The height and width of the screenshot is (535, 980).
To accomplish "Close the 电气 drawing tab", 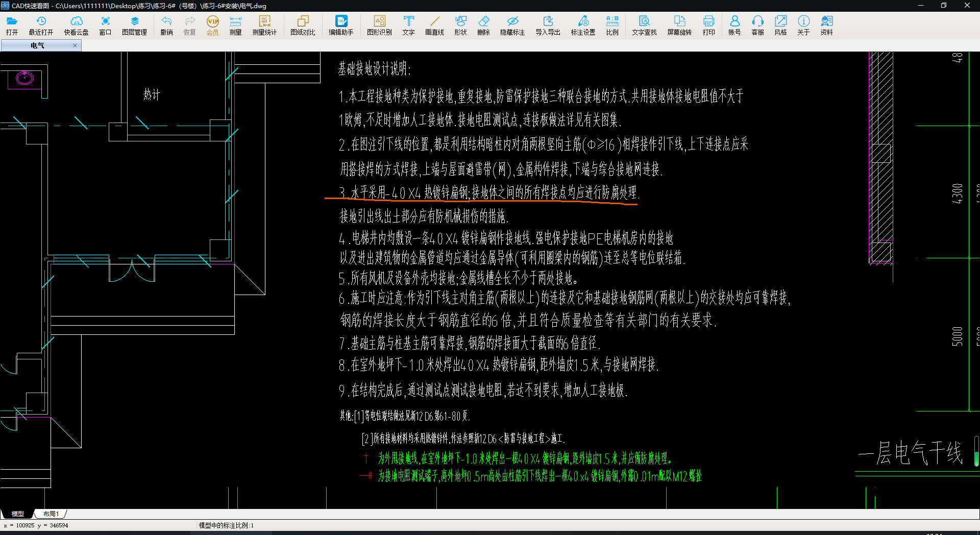I will tap(75, 45).
